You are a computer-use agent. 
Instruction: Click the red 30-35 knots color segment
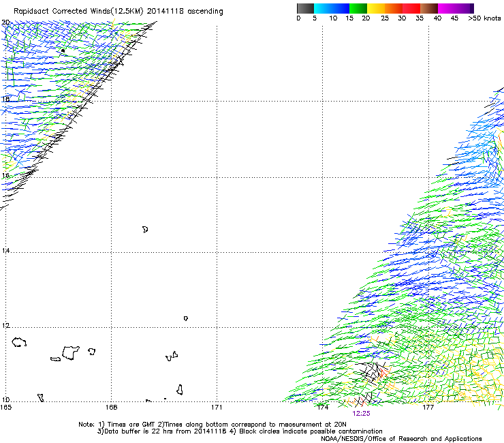(411, 8)
